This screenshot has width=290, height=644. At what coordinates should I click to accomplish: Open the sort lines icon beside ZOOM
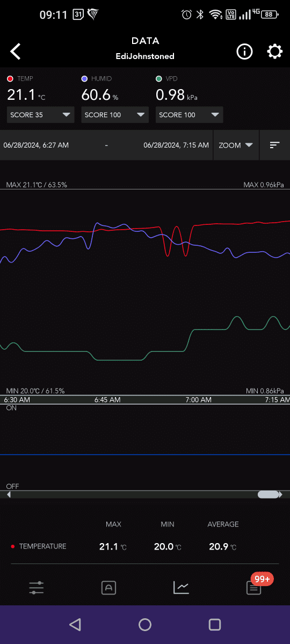(274, 145)
